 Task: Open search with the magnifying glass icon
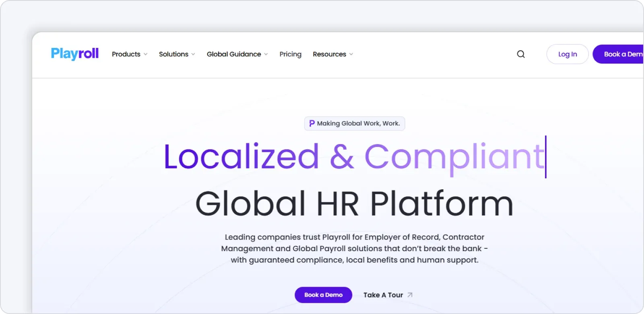(521, 54)
